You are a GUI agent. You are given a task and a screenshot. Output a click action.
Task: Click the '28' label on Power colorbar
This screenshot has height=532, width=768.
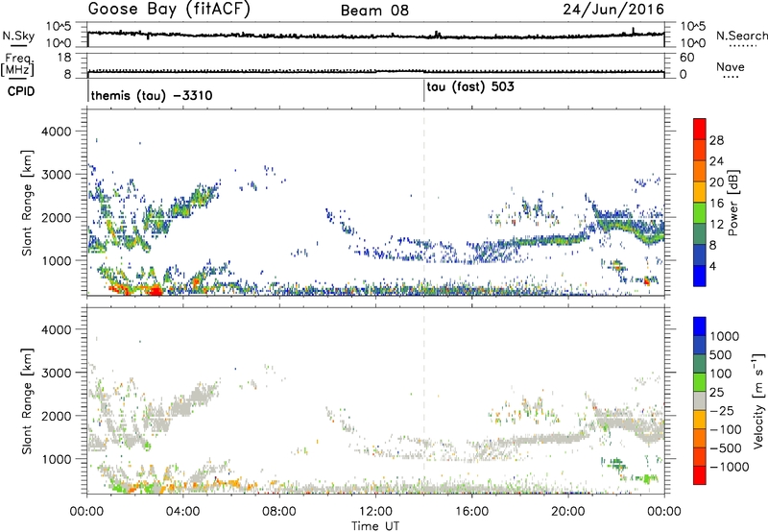[x=716, y=140]
